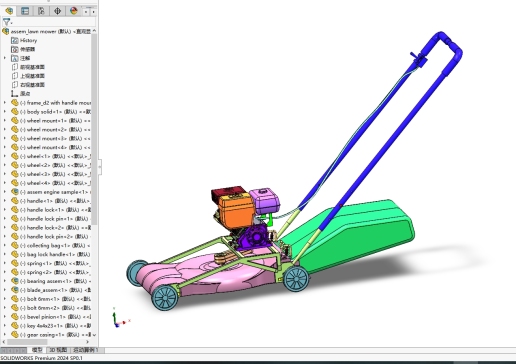
Task: Click the feature tree vertical scrollbar thumb
Action: (x=94, y=129)
